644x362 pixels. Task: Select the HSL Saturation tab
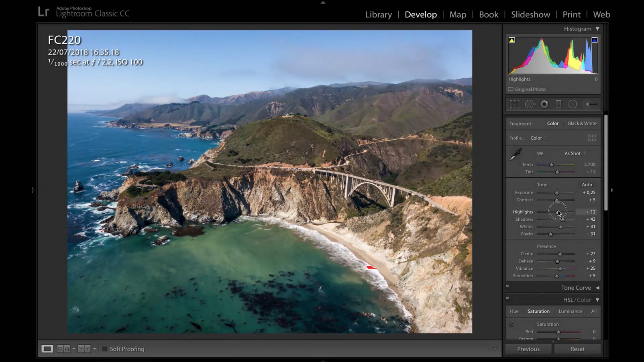pos(538,311)
